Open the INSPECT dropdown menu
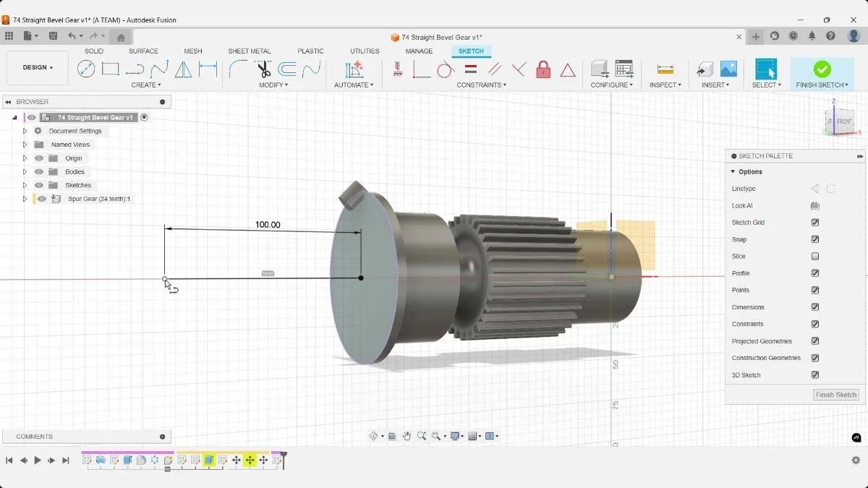 click(x=665, y=85)
